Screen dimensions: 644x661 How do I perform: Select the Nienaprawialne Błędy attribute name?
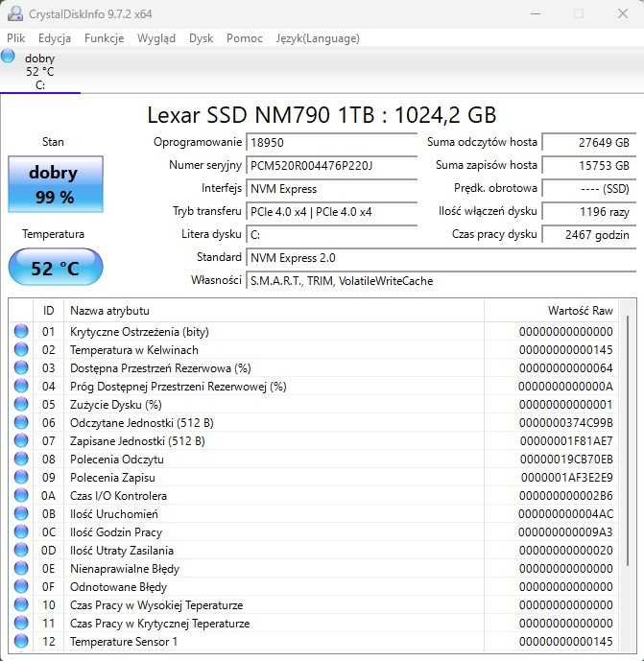(125, 569)
